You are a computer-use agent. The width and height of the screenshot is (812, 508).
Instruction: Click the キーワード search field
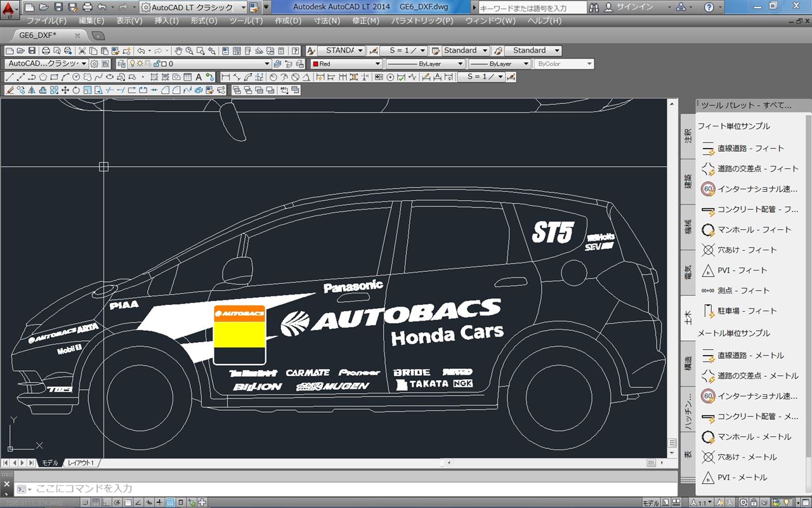point(533,8)
